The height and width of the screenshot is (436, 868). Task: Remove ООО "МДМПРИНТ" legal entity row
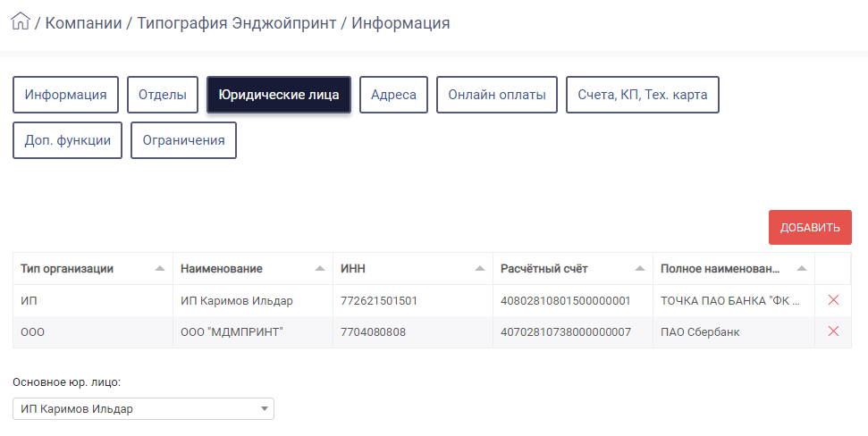[x=832, y=331]
